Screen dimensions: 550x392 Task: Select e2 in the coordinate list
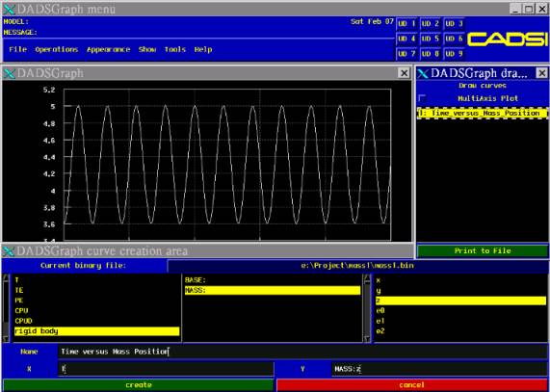(x=461, y=331)
